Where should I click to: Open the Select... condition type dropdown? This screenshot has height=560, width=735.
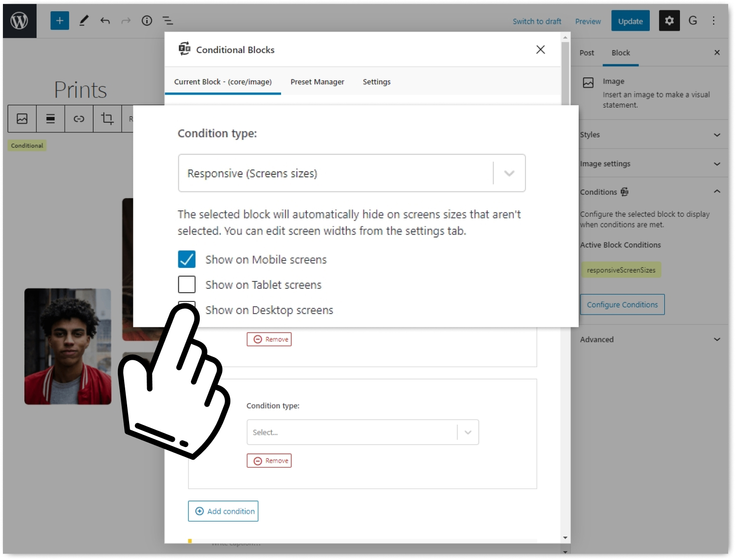pyautogui.click(x=363, y=432)
